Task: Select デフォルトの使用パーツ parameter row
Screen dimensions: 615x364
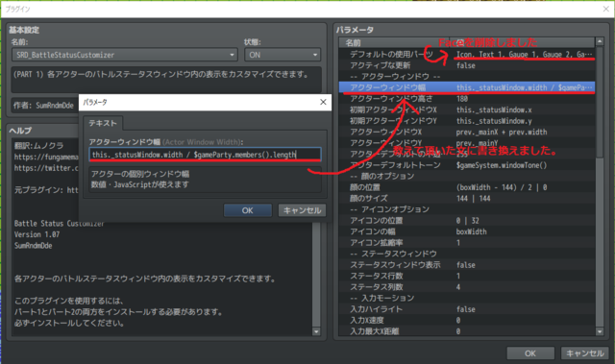Action: coord(467,54)
